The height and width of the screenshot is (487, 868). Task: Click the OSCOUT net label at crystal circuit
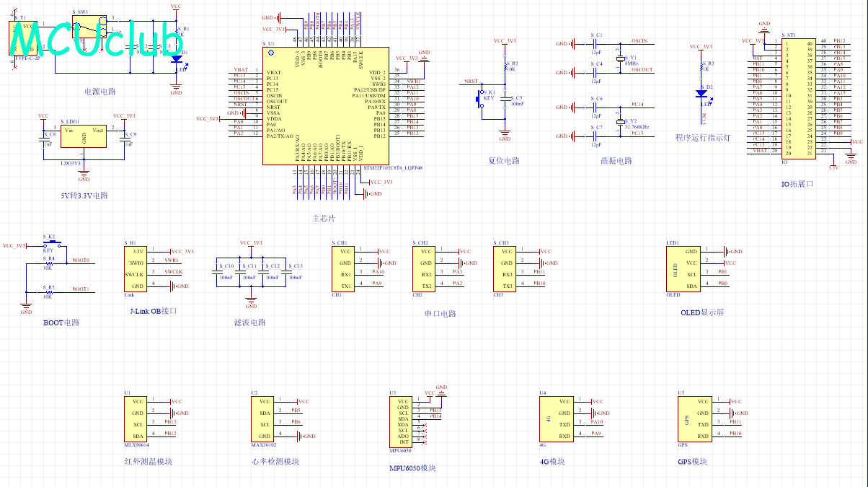(642, 70)
